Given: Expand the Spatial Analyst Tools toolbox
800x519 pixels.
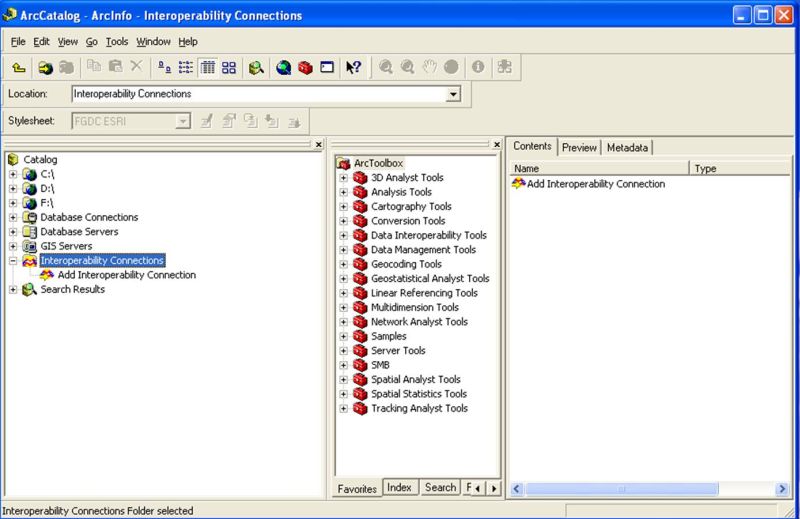Looking at the screenshot, I should [343, 380].
